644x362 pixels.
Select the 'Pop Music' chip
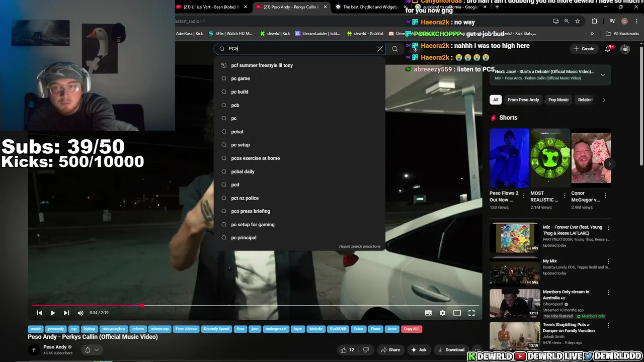pos(558,100)
